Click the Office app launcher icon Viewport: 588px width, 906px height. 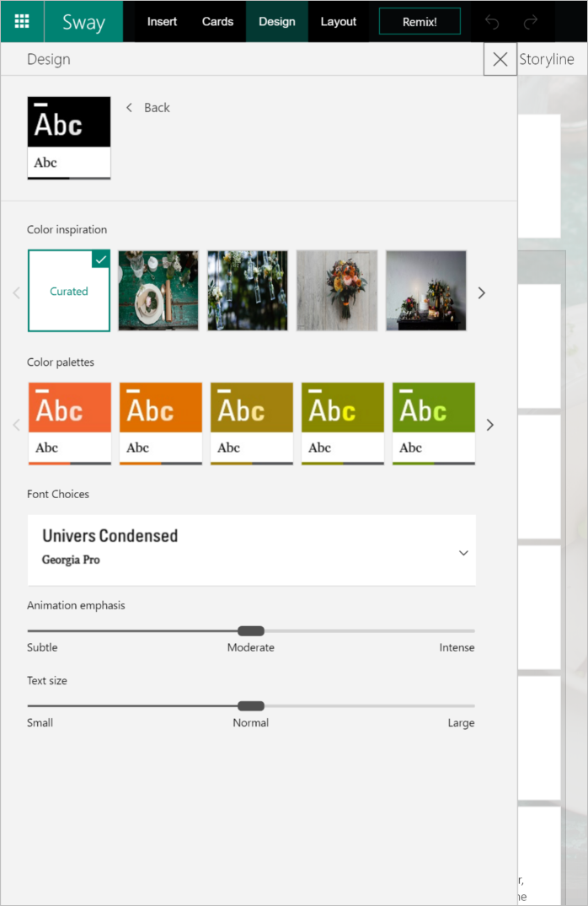coord(21,21)
